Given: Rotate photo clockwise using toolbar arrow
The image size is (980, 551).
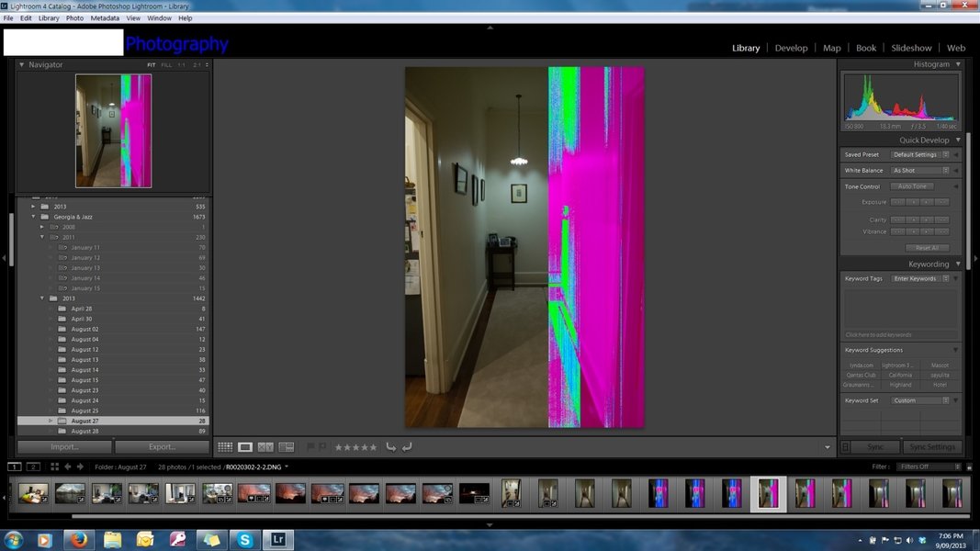Looking at the screenshot, I should [x=407, y=447].
